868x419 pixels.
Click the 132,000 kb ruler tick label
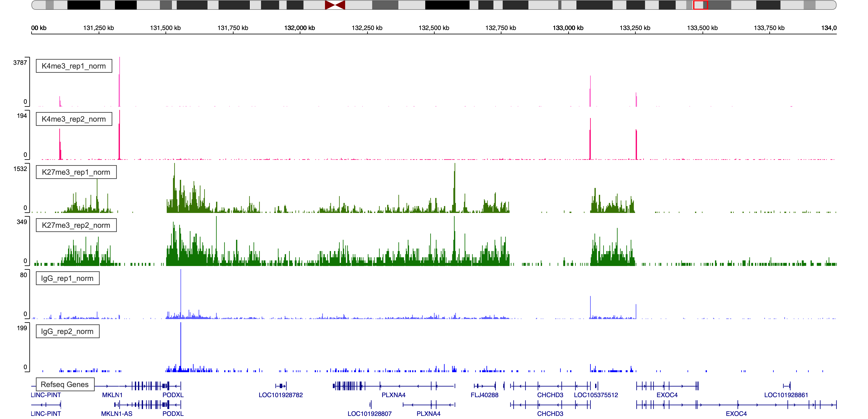(x=300, y=28)
